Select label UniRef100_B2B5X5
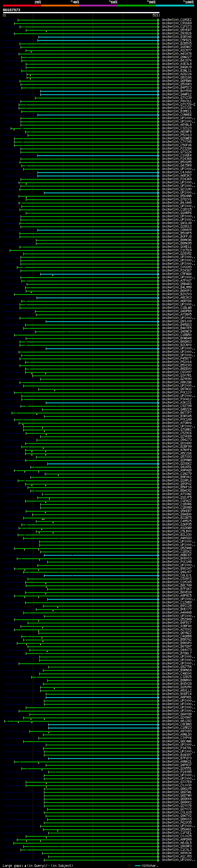Screen dimensions: 197x868 click(177, 43)
